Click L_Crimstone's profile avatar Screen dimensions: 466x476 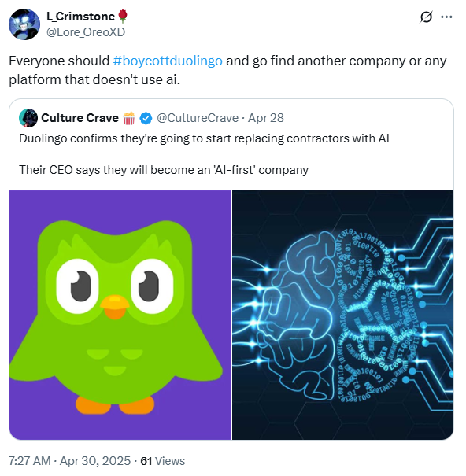24,24
